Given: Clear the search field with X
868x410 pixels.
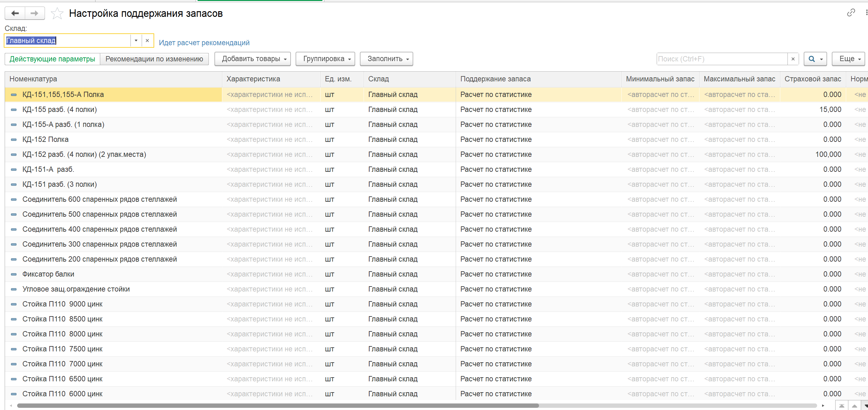Looking at the screenshot, I should pos(793,59).
